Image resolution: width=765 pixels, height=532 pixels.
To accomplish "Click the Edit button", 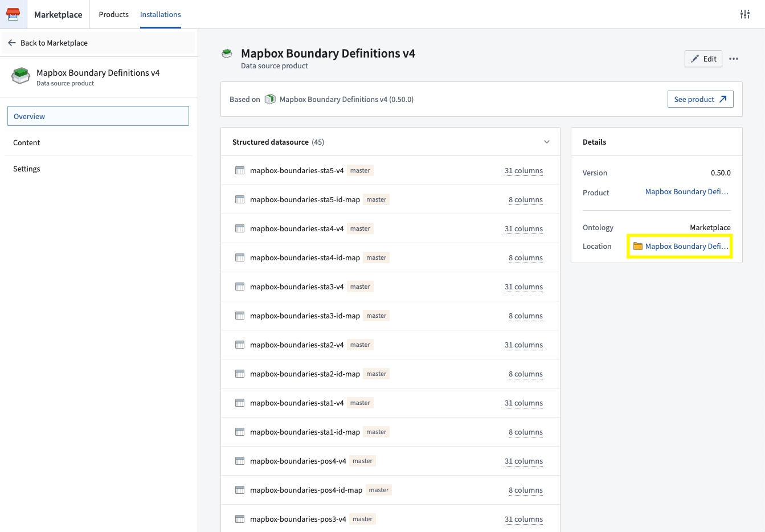I will pyautogui.click(x=703, y=59).
